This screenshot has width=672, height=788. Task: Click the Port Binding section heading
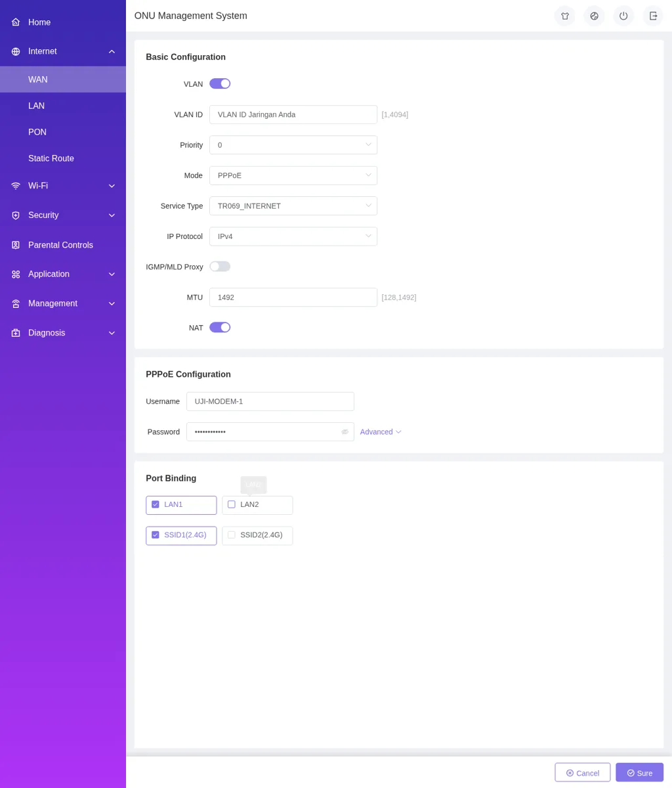171,479
